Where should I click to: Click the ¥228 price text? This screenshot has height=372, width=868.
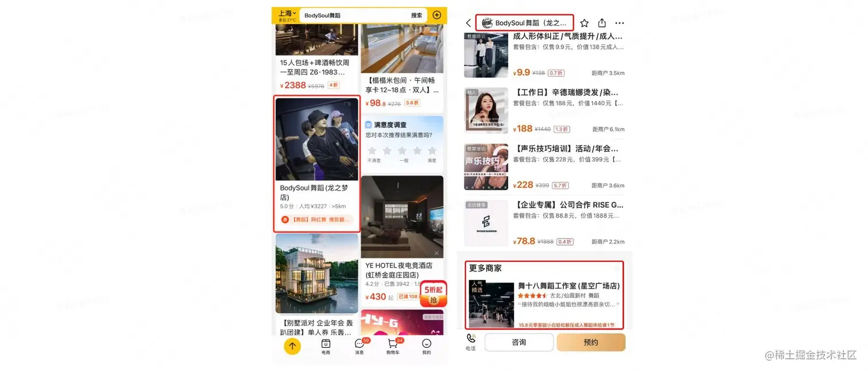[x=523, y=185]
